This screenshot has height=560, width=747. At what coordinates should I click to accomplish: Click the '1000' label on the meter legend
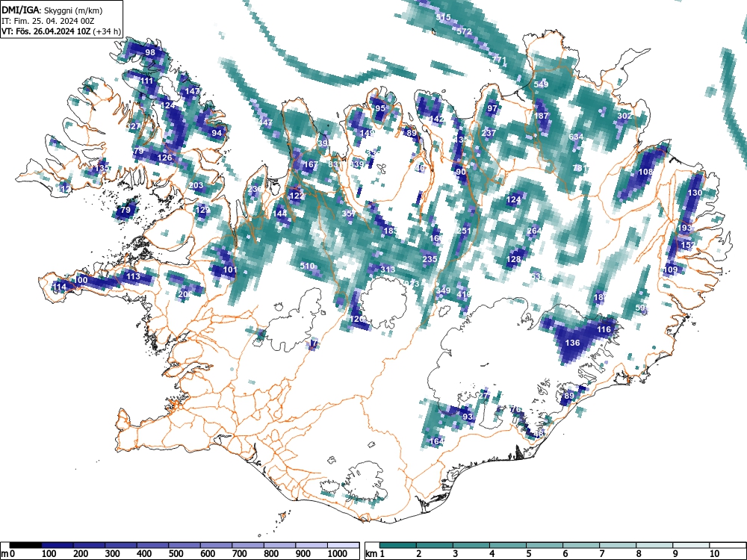click(x=338, y=553)
